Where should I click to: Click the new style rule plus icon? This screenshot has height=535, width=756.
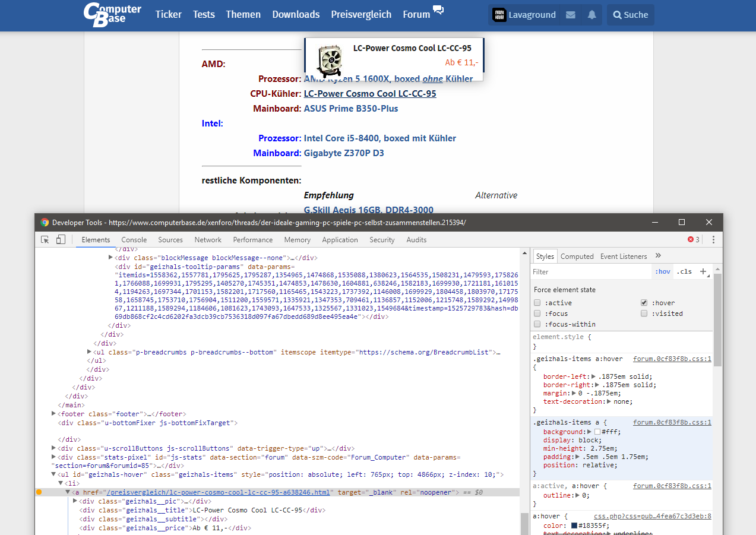(x=703, y=271)
